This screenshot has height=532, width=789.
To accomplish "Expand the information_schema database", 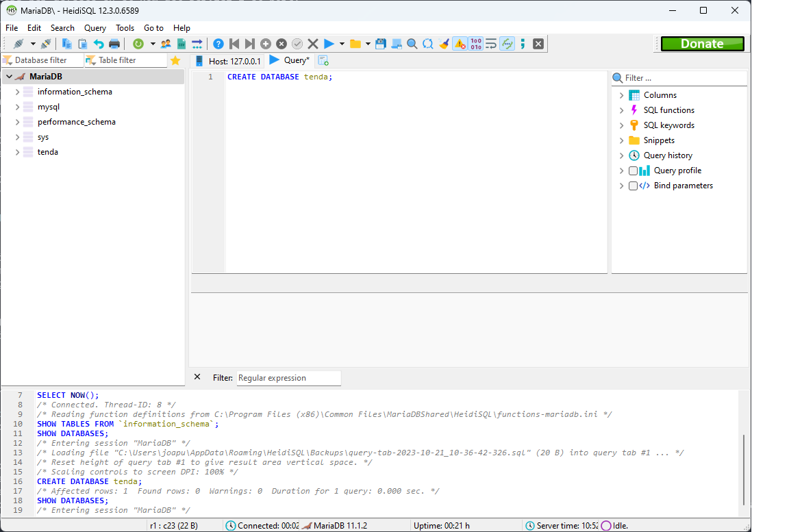I will [x=18, y=92].
